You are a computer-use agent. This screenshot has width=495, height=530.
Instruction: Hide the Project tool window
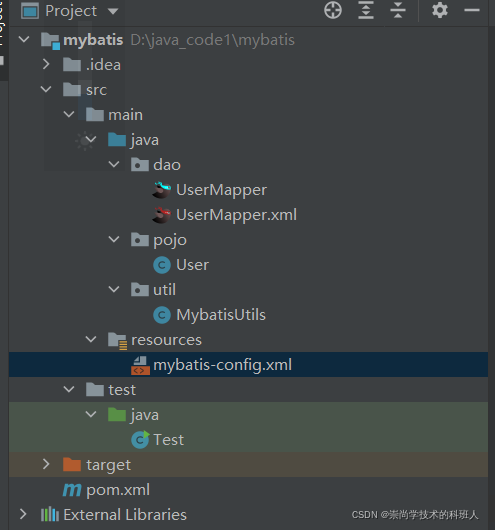click(472, 10)
